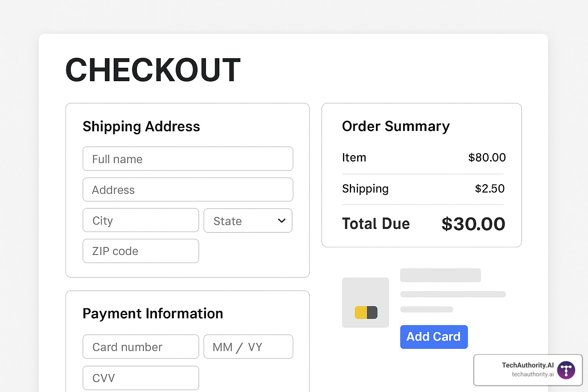Click the City input field
The height and width of the screenshot is (392, 588).
[140, 220]
